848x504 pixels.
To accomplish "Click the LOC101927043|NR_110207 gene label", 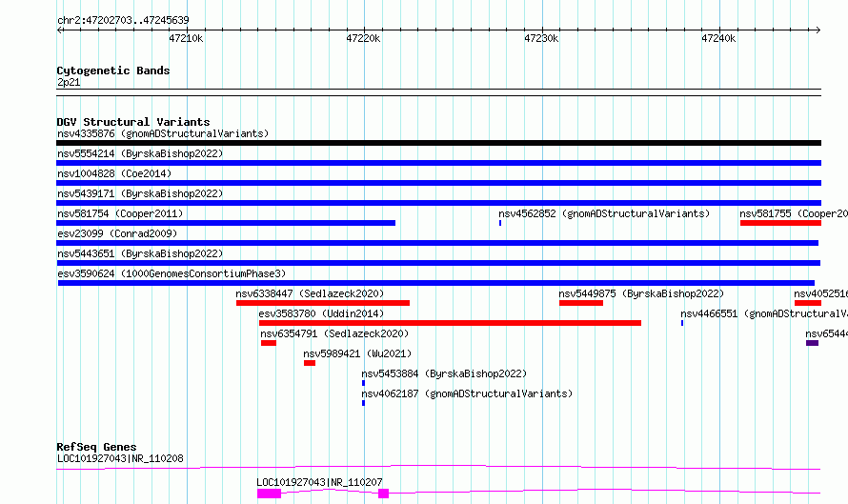I will point(319,482).
